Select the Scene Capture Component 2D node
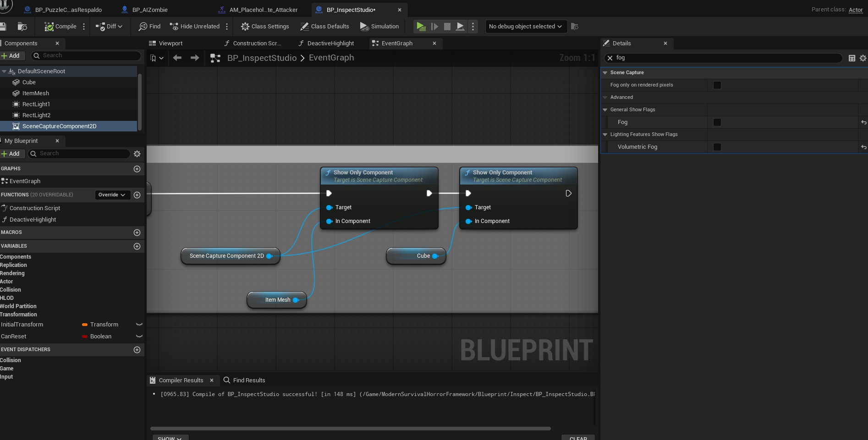The width and height of the screenshot is (868, 440). click(230, 256)
